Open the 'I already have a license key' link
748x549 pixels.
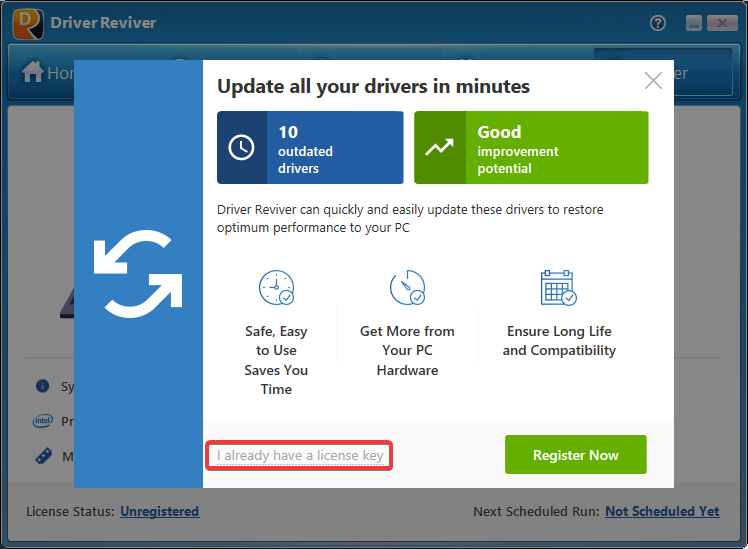pos(300,456)
